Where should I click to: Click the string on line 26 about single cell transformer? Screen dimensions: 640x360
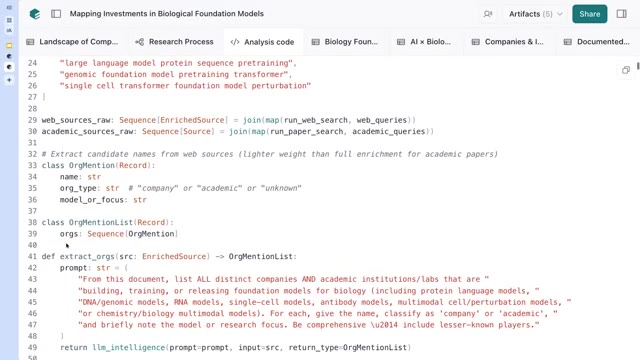185,86
